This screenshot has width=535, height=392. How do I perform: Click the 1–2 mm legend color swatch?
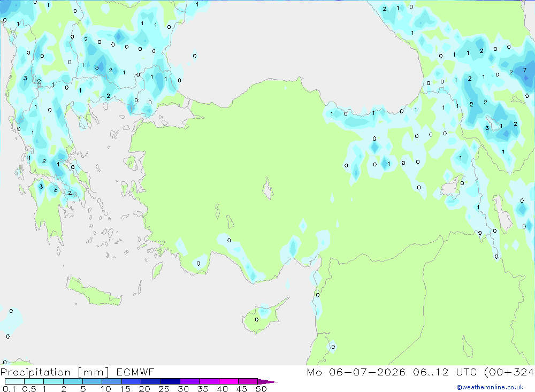pos(53,381)
